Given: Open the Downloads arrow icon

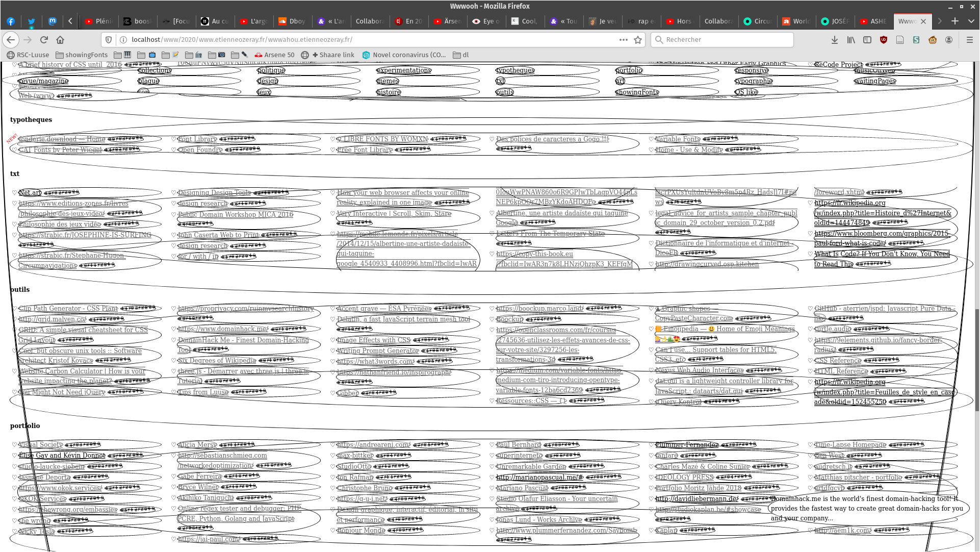Looking at the screenshot, I should tap(834, 40).
